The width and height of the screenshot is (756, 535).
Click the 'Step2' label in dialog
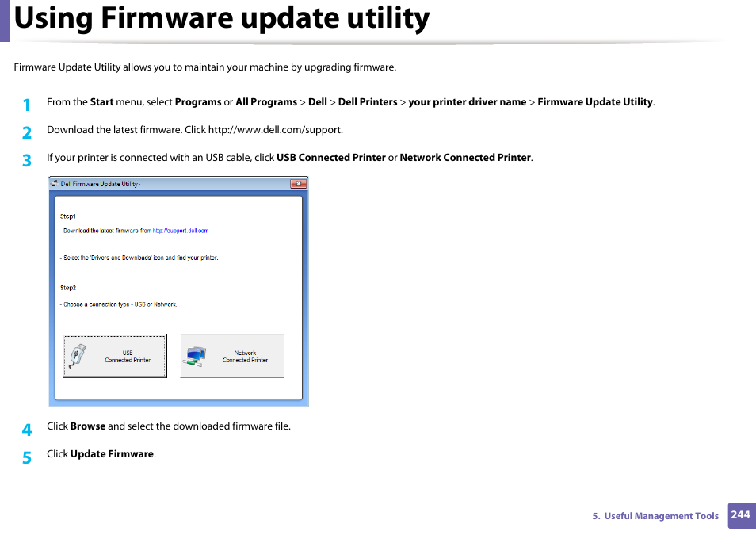click(x=68, y=288)
